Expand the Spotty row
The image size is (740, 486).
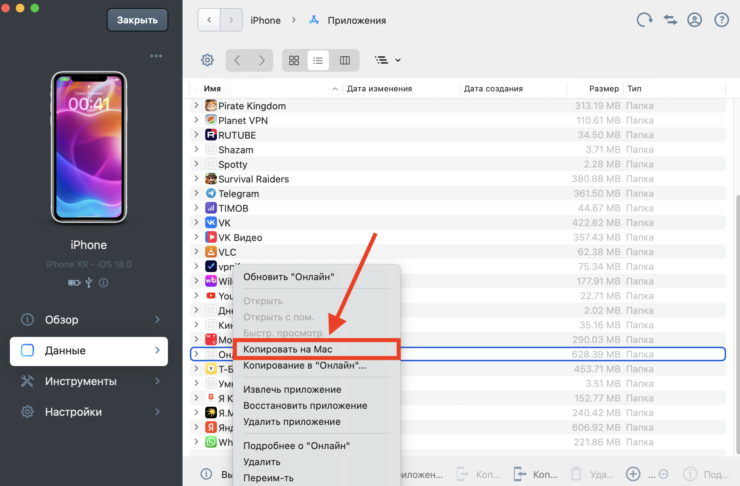(x=196, y=164)
